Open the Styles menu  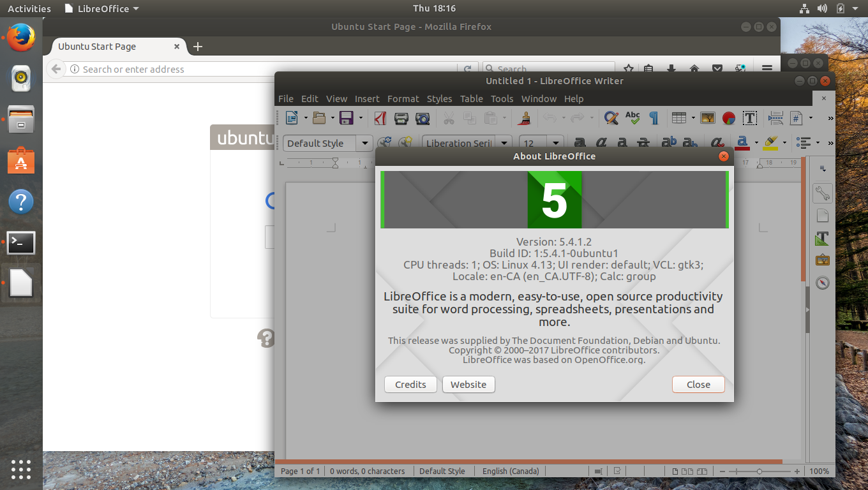point(439,98)
